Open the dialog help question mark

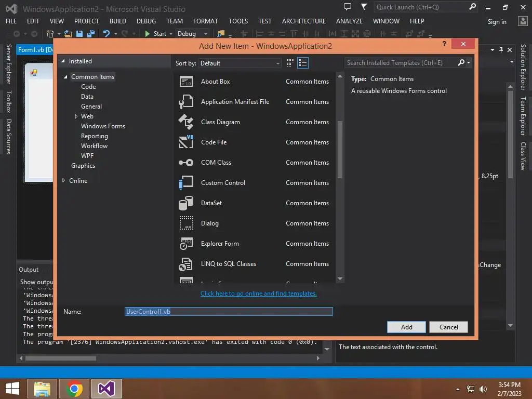[444, 44]
